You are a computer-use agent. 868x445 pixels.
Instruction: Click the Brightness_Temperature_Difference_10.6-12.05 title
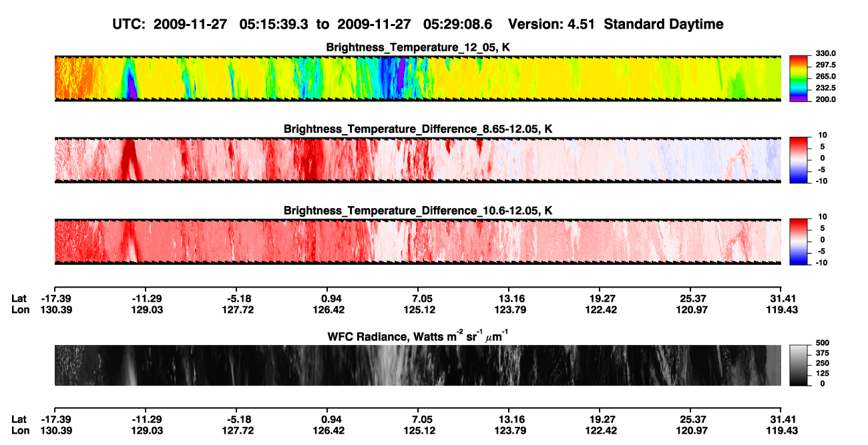pos(418,211)
